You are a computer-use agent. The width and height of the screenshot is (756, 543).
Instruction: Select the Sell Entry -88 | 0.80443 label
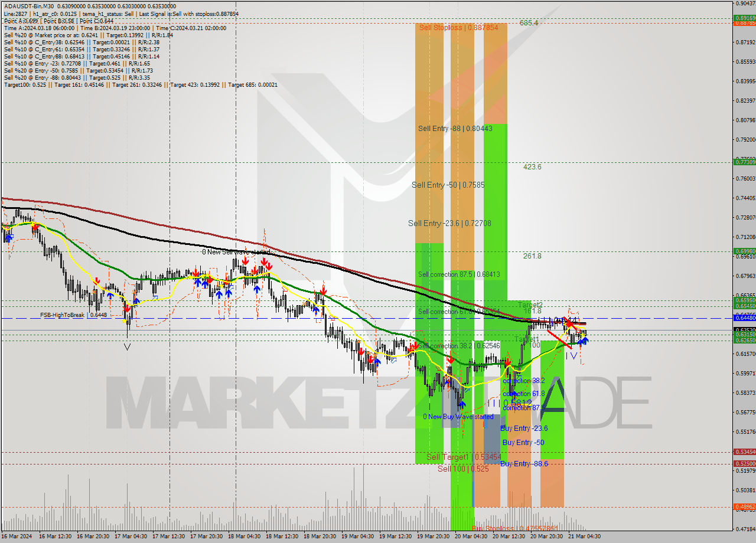click(455, 128)
